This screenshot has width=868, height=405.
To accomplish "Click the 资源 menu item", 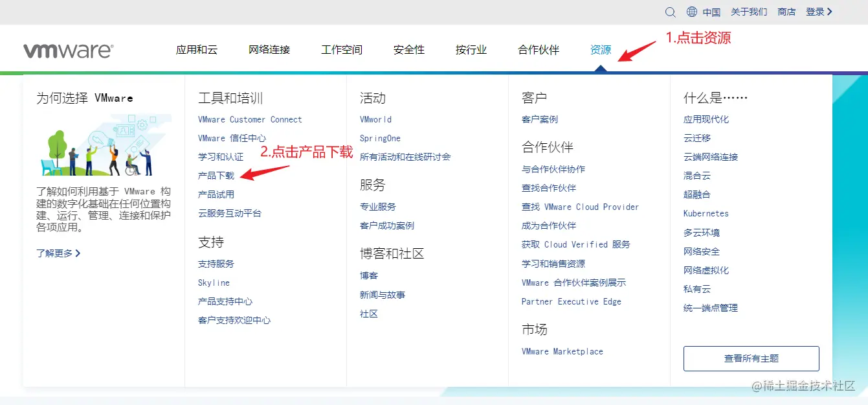I will pyautogui.click(x=601, y=50).
